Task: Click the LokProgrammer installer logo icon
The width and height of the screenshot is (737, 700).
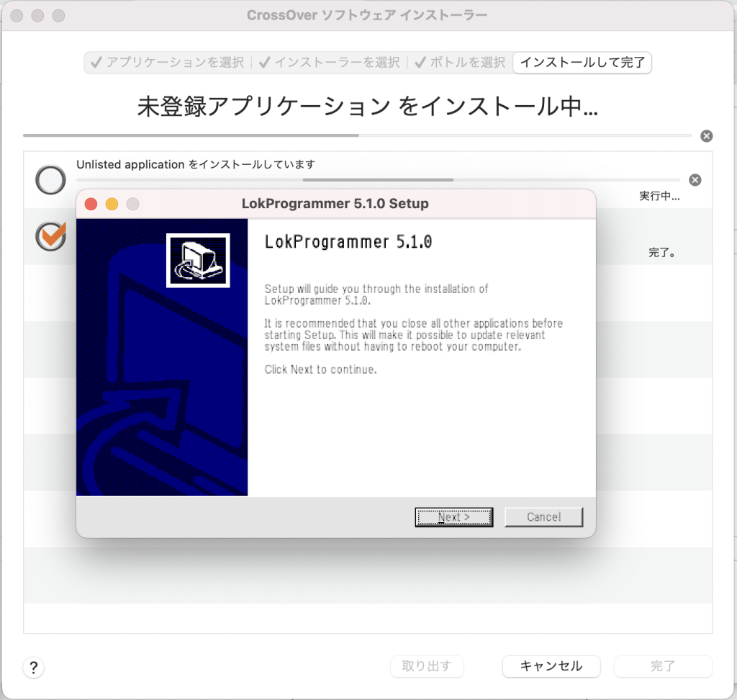Action: click(x=198, y=260)
